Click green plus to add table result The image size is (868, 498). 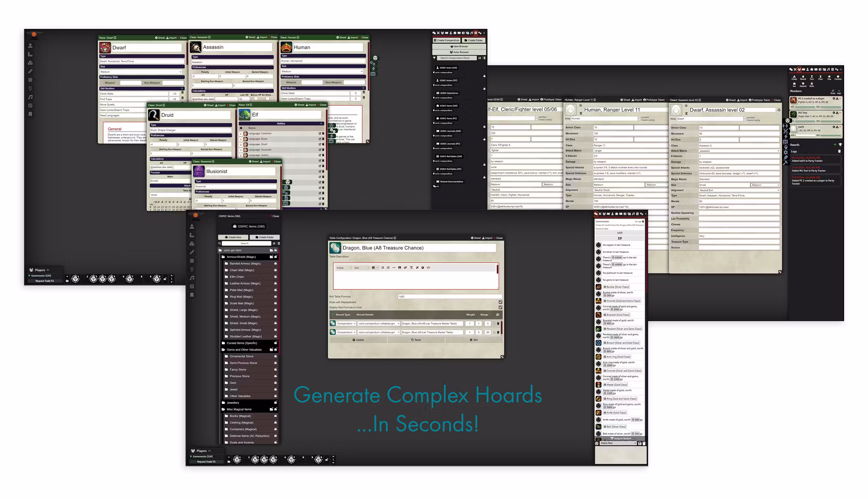pyautogui.click(x=333, y=315)
